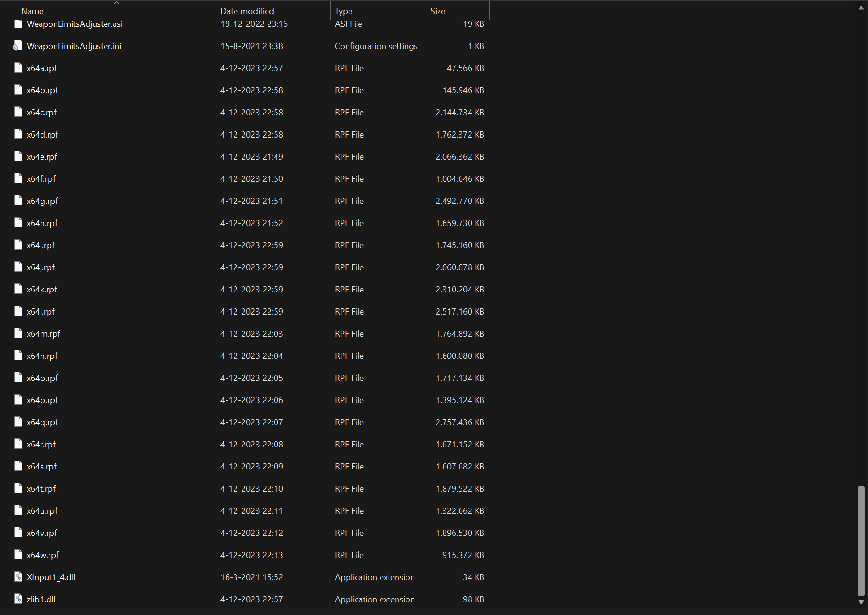
Task: Click the 34 KB size value
Action: pos(473,577)
